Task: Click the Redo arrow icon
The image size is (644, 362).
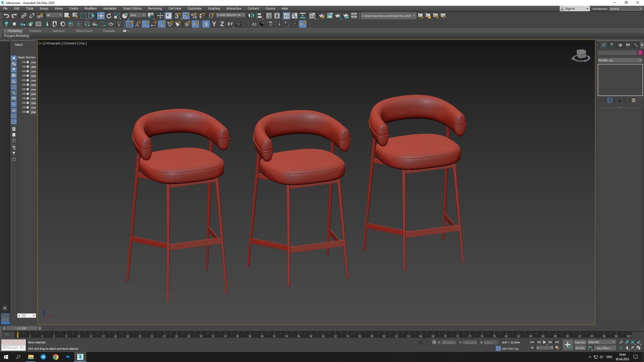Action: point(14,16)
